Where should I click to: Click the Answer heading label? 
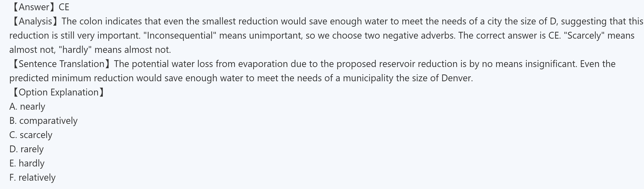point(34,7)
